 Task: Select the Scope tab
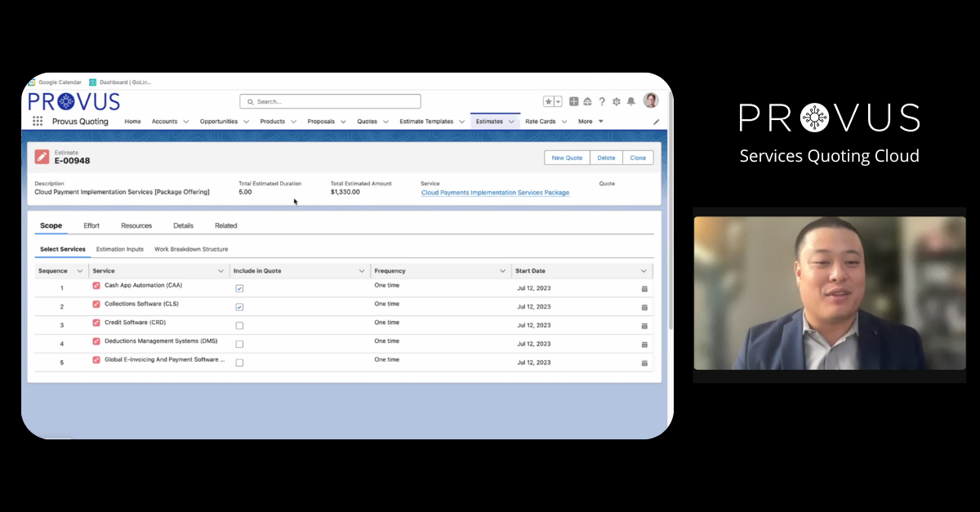pos(51,225)
